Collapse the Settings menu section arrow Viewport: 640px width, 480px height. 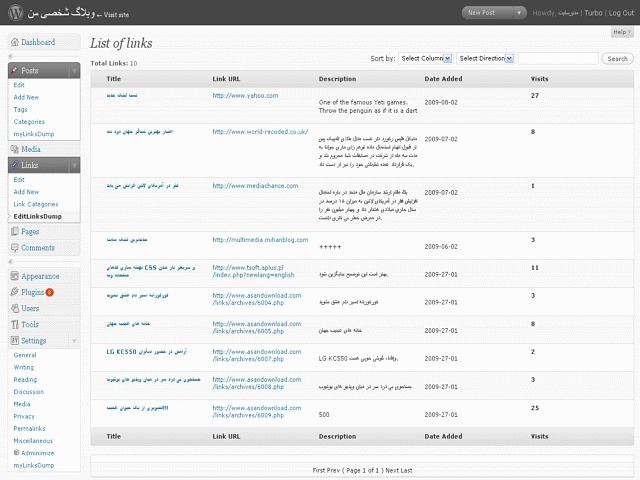pos(74,341)
